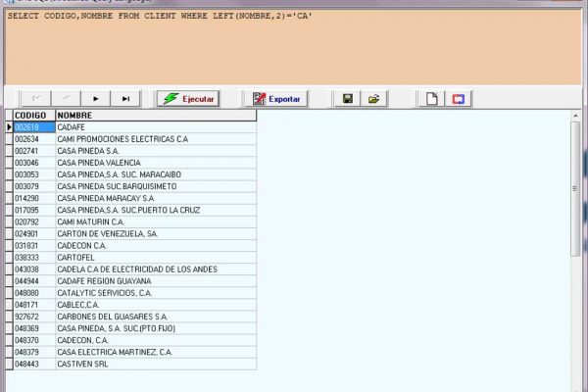This screenshot has width=588, height=392.
Task: Click the red and blue exit icon
Action: point(459,99)
